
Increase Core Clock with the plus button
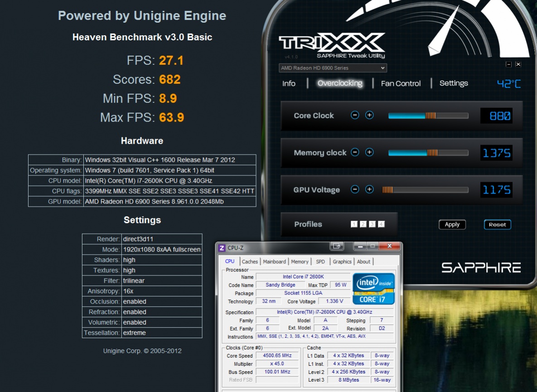[x=369, y=116]
